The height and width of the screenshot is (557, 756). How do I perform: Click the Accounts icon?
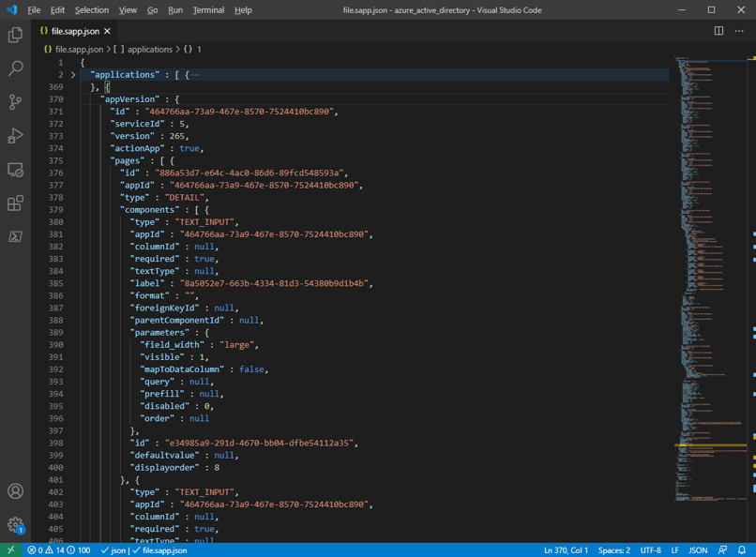15,491
